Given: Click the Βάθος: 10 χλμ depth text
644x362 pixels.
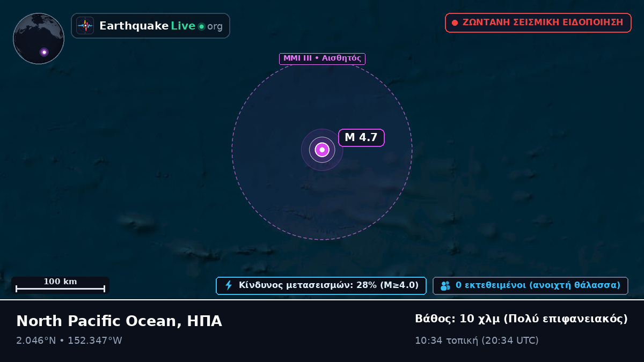Looking at the screenshot, I should pyautogui.click(x=521, y=319).
